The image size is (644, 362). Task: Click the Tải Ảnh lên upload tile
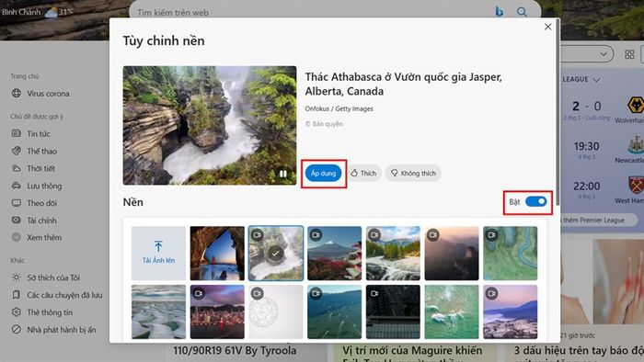tap(158, 254)
